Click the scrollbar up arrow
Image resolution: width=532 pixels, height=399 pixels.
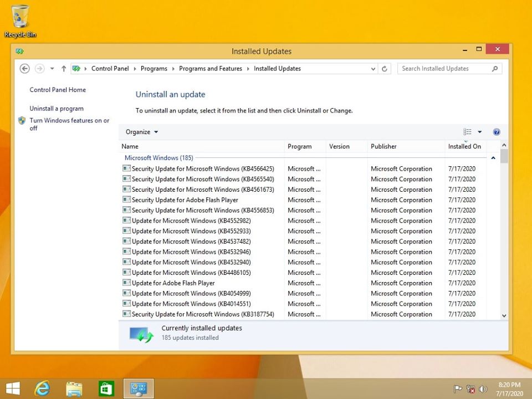(504, 145)
